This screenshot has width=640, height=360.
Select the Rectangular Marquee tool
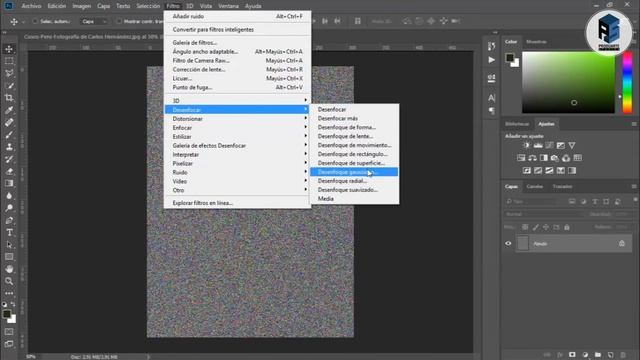(x=9, y=61)
